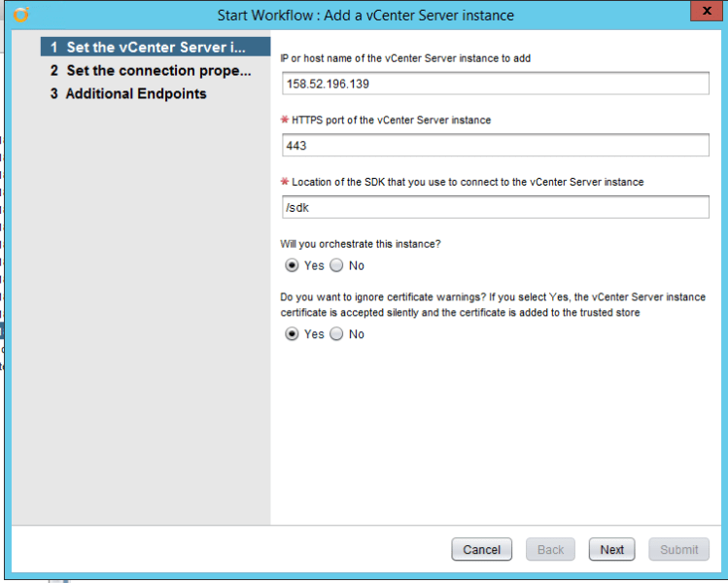Close the Start Workflow dialog window
The height and width of the screenshot is (583, 728).
pos(709,11)
